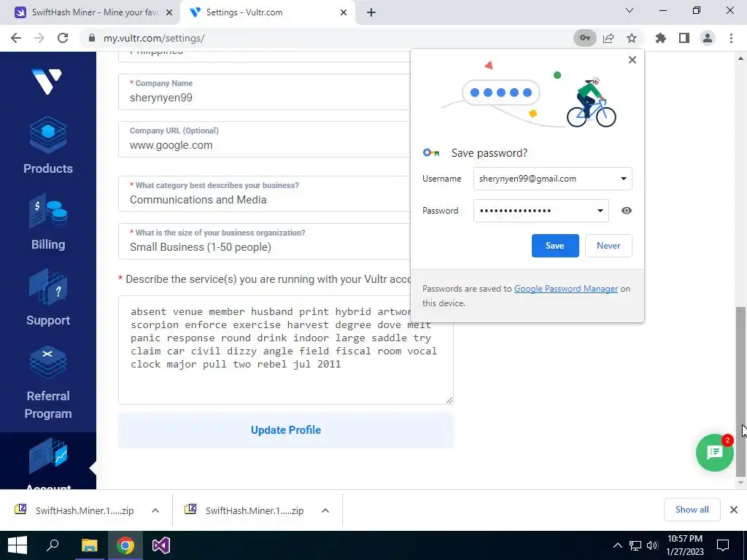Click the Company URL field
The height and width of the screenshot is (560, 747).
[x=264, y=139]
